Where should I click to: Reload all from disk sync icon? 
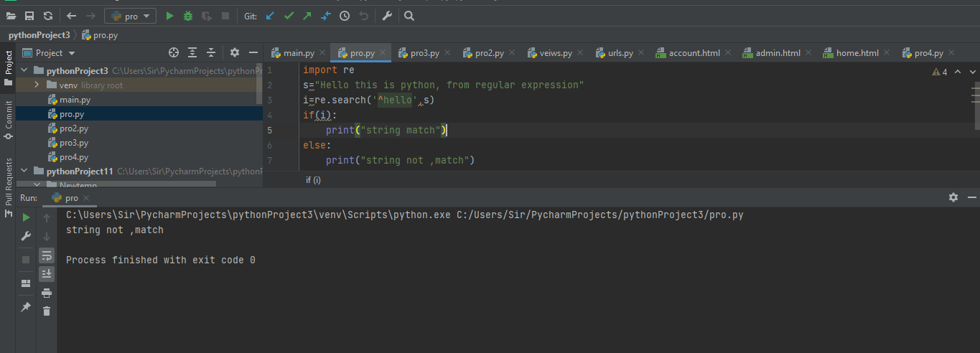click(48, 16)
